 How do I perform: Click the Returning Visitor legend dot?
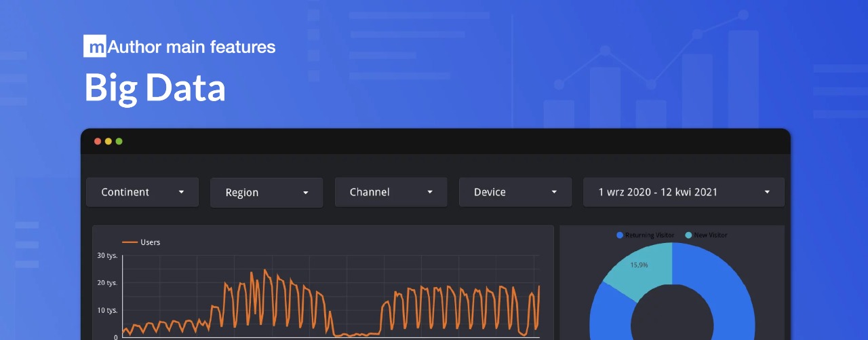(620, 235)
